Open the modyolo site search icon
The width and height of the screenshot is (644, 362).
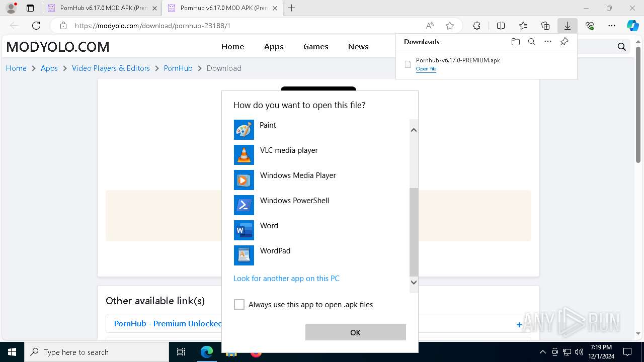point(622,47)
